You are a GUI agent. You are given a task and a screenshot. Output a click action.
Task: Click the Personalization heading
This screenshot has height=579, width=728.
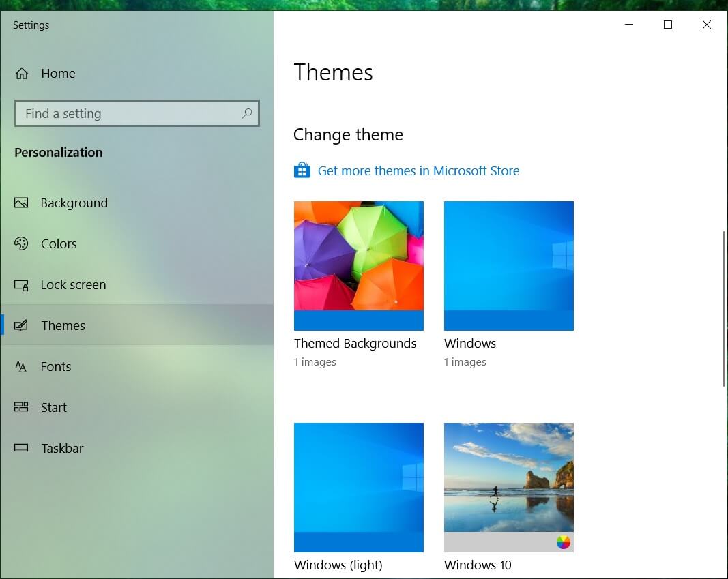(x=59, y=153)
